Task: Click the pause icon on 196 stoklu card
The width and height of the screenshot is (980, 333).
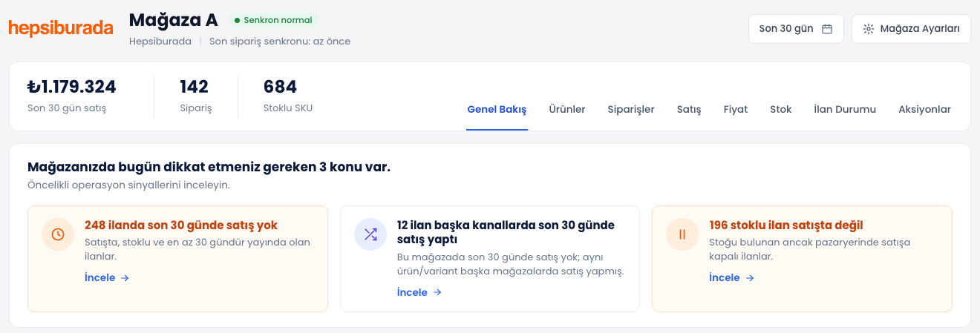Action: (x=682, y=234)
